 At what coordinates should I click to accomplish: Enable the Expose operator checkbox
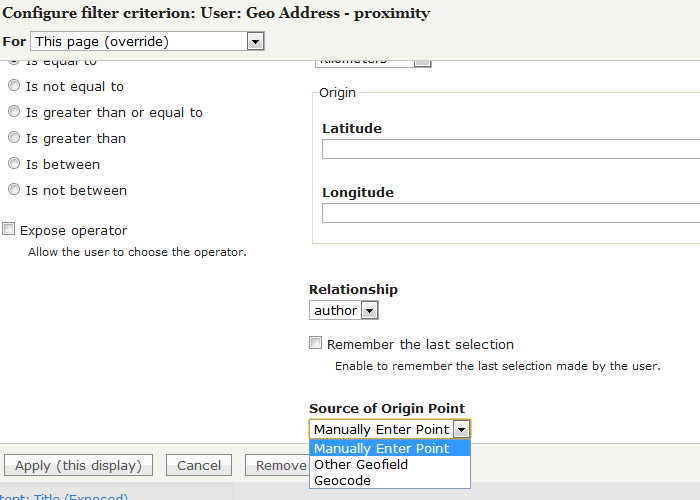9,230
